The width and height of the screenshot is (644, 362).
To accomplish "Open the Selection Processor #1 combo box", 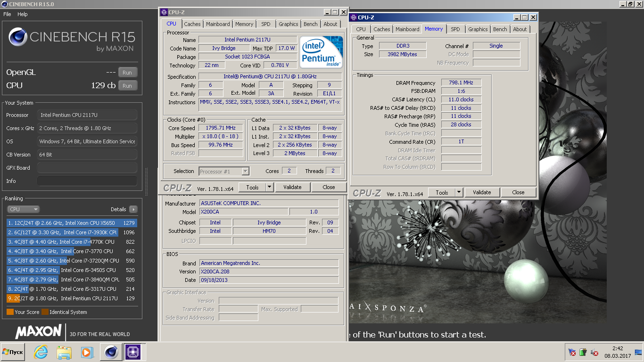I will pos(224,171).
